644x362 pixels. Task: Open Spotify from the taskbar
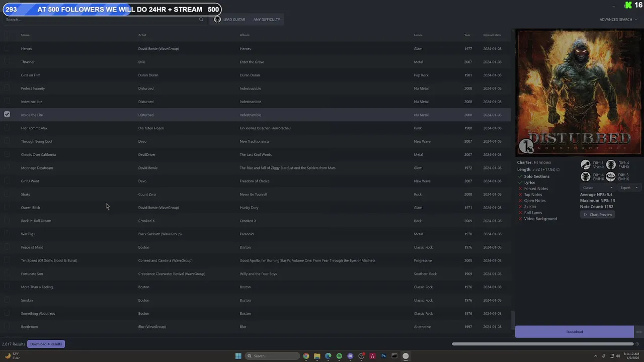click(x=339, y=356)
